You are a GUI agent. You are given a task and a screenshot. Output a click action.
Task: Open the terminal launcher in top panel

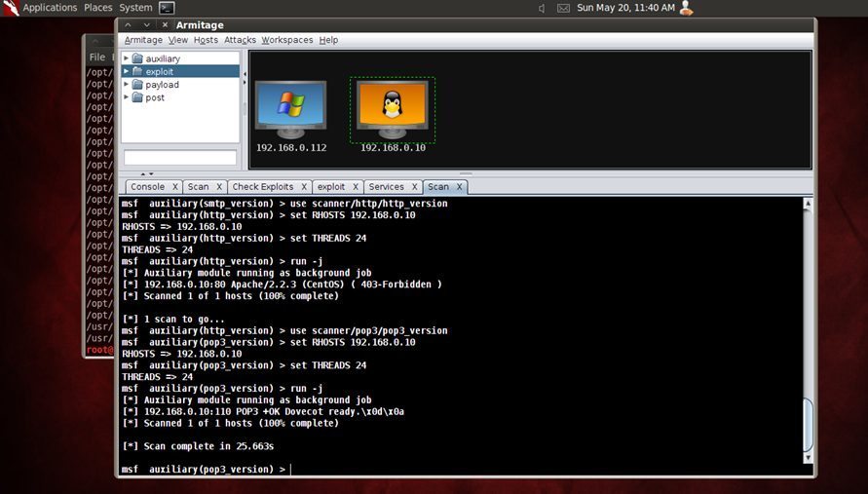pos(167,8)
